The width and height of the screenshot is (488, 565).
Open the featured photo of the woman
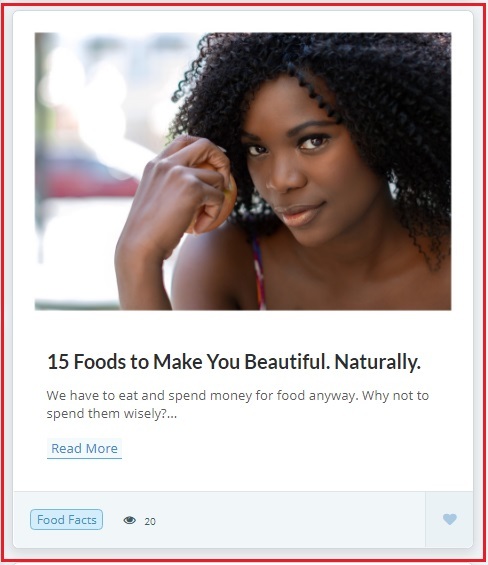click(243, 171)
